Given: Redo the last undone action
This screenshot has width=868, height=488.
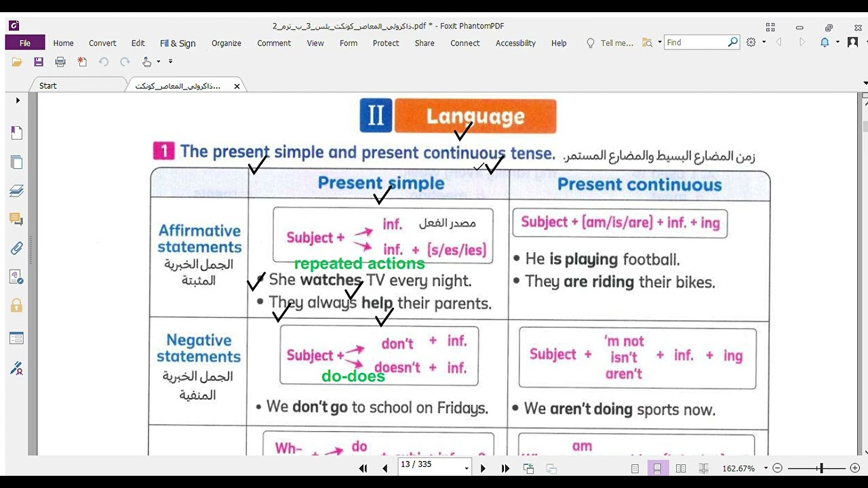Looking at the screenshot, I should coord(125,62).
